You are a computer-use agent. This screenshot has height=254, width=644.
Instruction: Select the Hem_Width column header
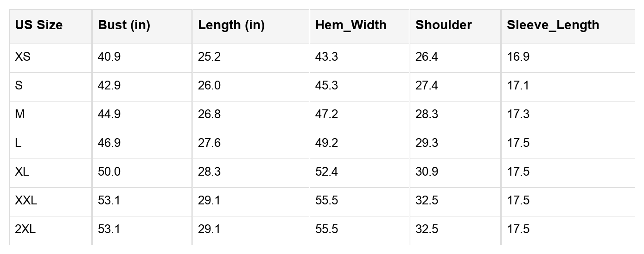click(351, 25)
